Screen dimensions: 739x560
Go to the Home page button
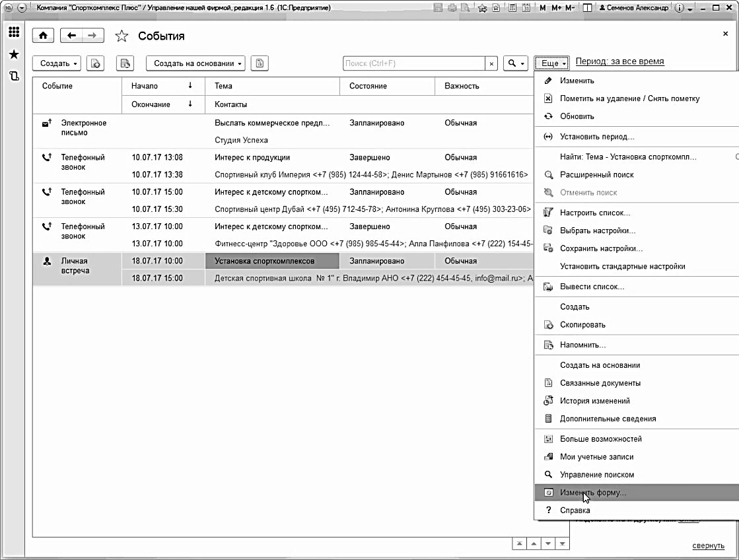43,36
